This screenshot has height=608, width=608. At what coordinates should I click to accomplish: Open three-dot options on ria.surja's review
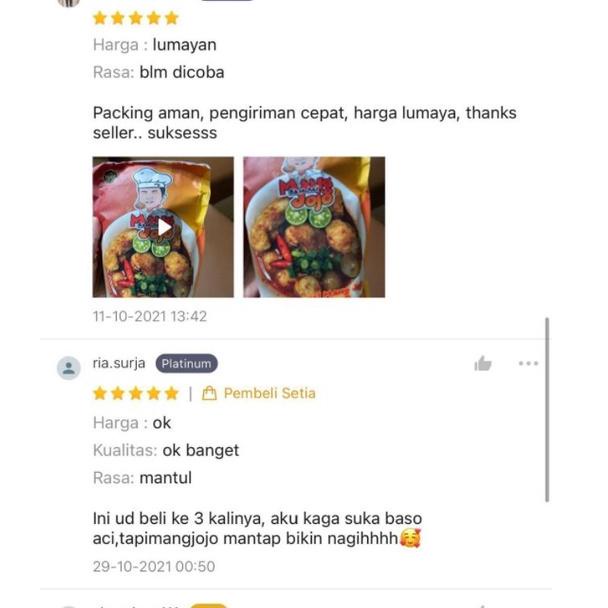[528, 363]
